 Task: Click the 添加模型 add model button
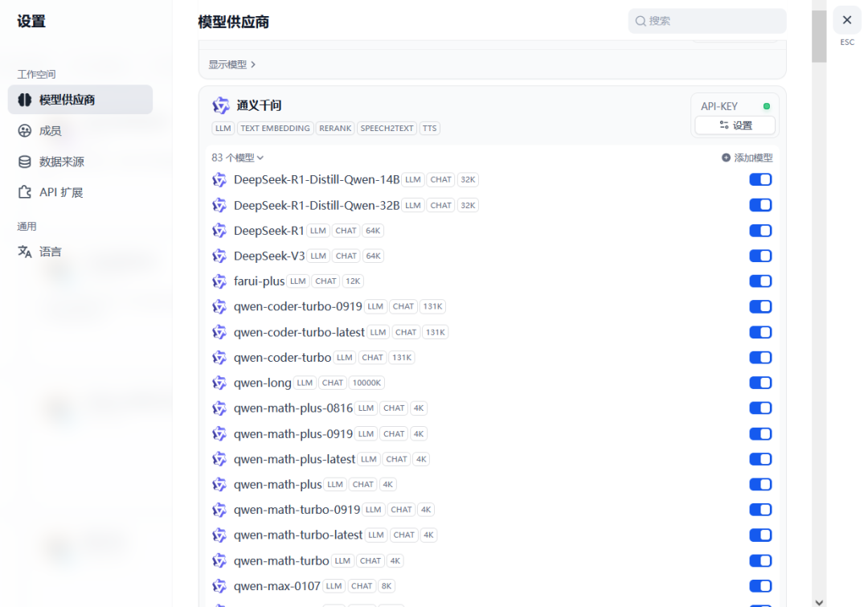tap(747, 158)
